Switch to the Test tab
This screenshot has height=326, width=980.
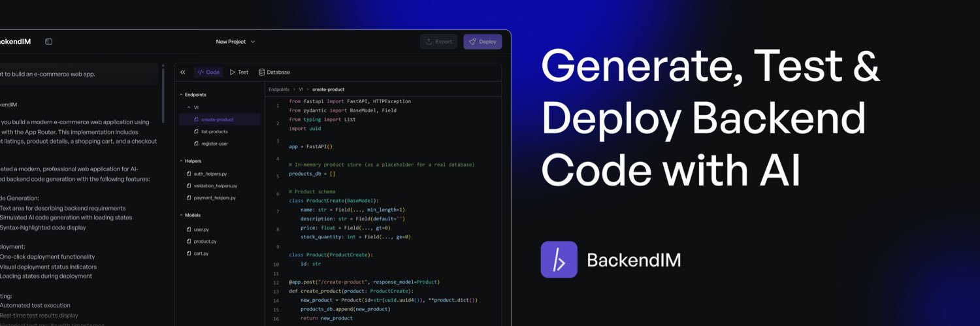(x=238, y=73)
